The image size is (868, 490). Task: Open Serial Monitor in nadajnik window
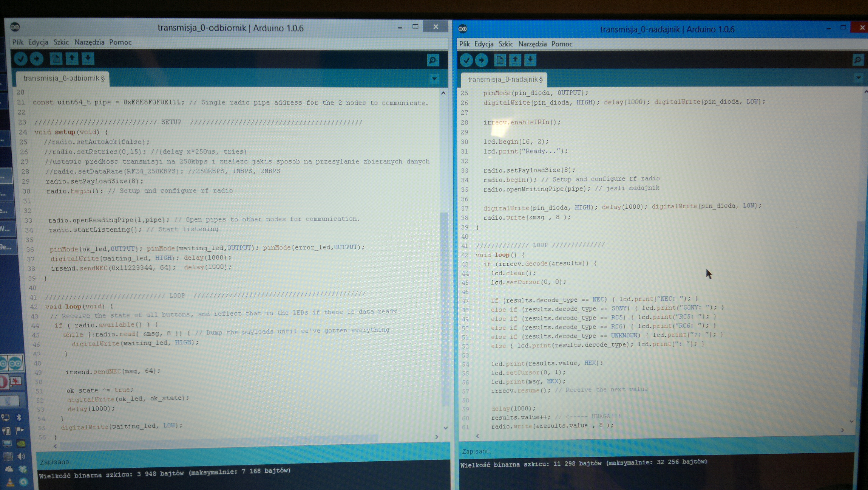pos(858,60)
